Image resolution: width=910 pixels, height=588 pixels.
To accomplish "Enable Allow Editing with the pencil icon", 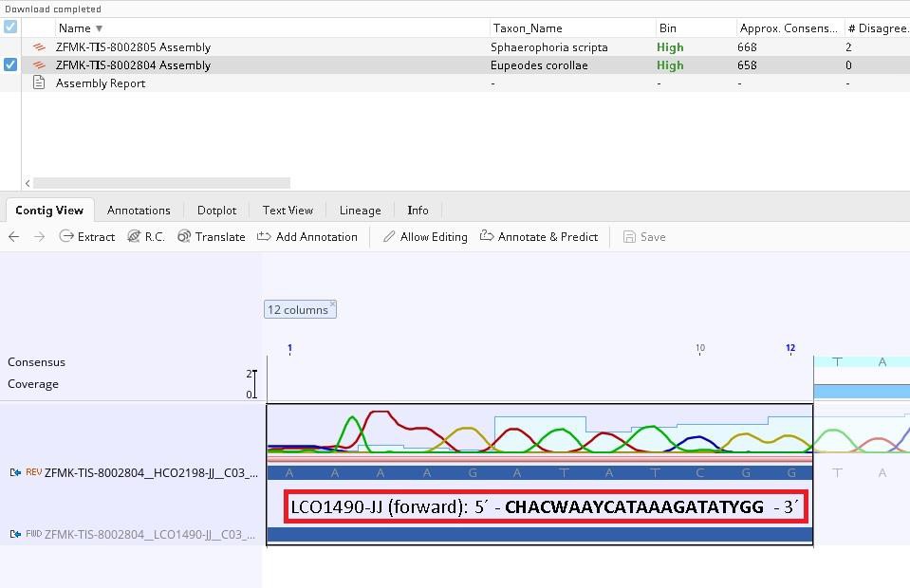I will (389, 236).
